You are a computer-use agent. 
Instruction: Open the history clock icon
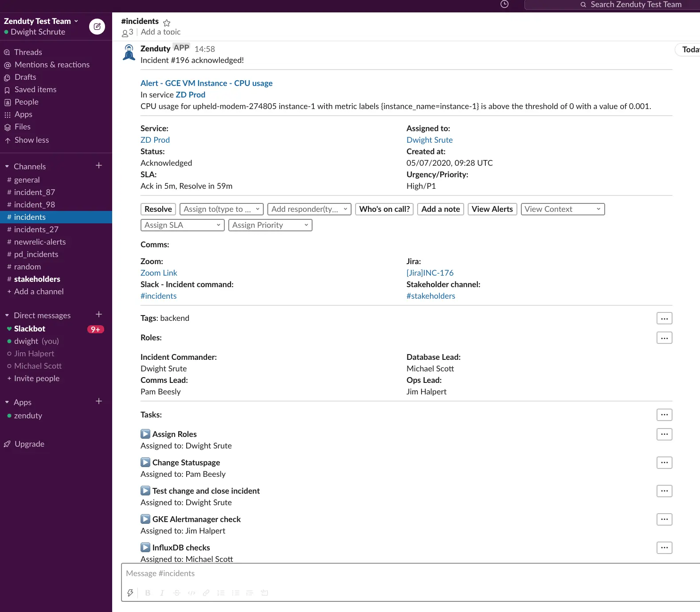504,4
